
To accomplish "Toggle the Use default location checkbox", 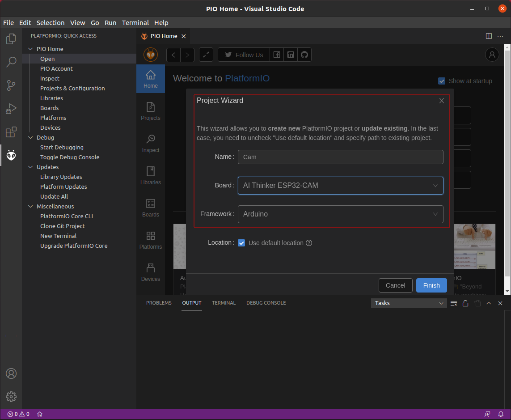I will pyautogui.click(x=241, y=243).
